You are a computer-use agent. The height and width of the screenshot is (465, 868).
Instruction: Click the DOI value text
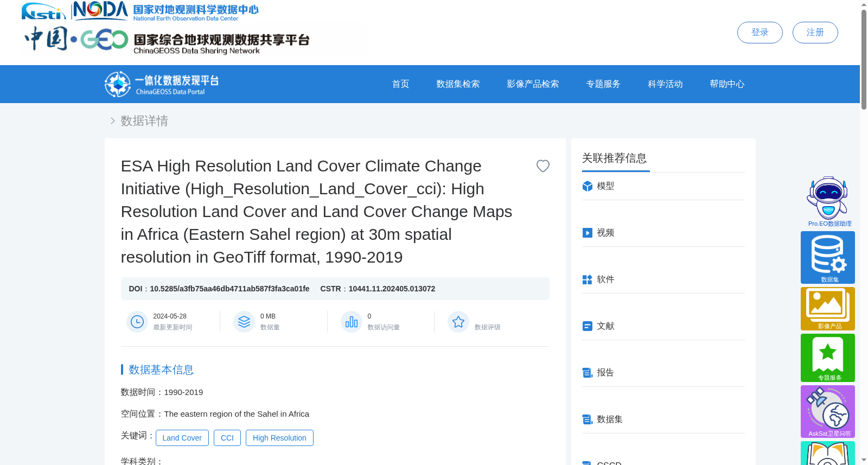click(x=229, y=289)
